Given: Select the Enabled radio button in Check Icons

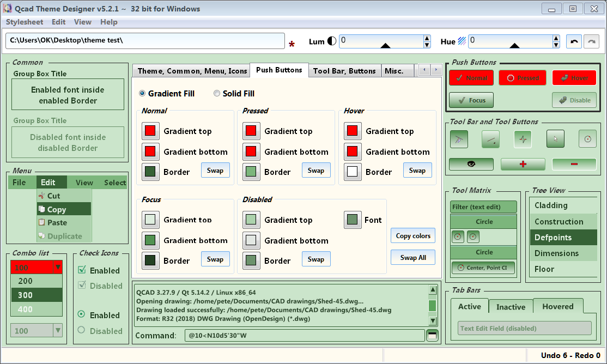Looking at the screenshot, I should click(x=82, y=314).
